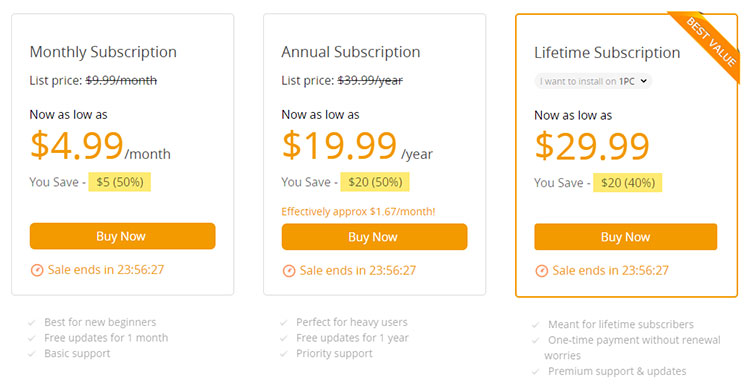This screenshot has width=750, height=389.
Task: Click the '$20 (40%)' savings highlight
Action: tap(628, 183)
